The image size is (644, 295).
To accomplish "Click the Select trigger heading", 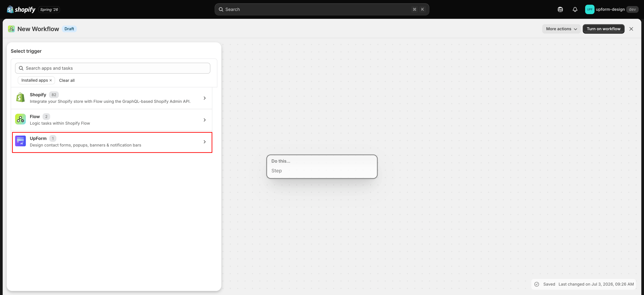I will (x=26, y=51).
